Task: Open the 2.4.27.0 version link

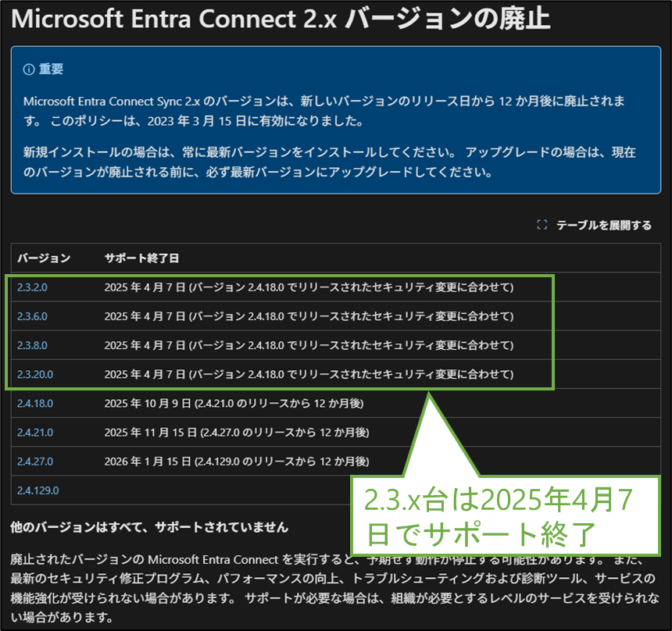Action: [35, 462]
